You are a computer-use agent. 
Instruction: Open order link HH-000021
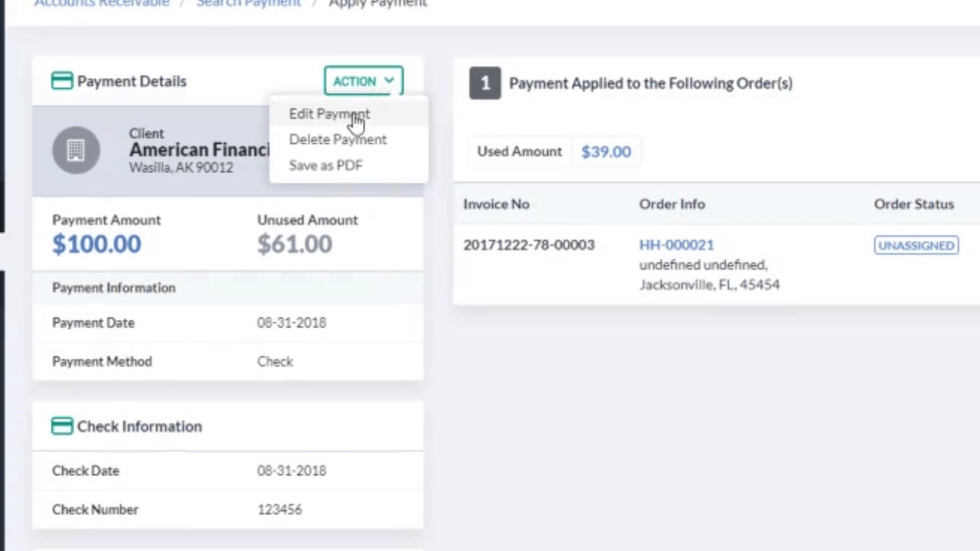tap(676, 244)
